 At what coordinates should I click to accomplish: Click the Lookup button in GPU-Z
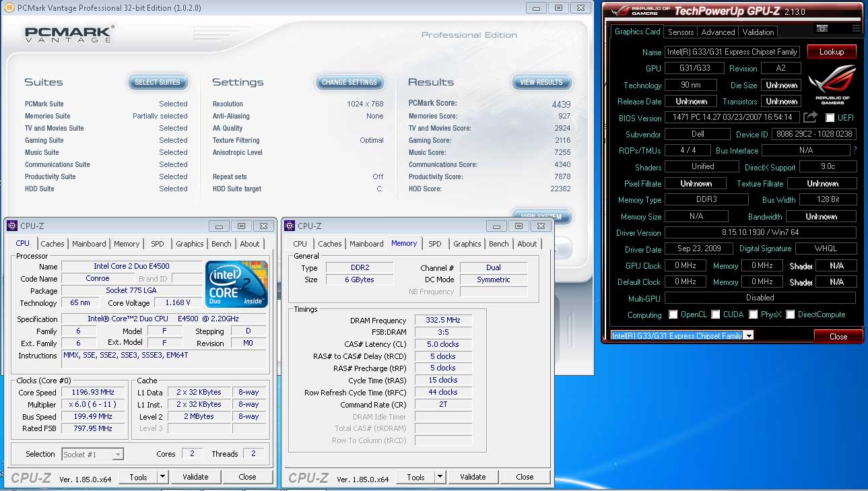pos(832,52)
